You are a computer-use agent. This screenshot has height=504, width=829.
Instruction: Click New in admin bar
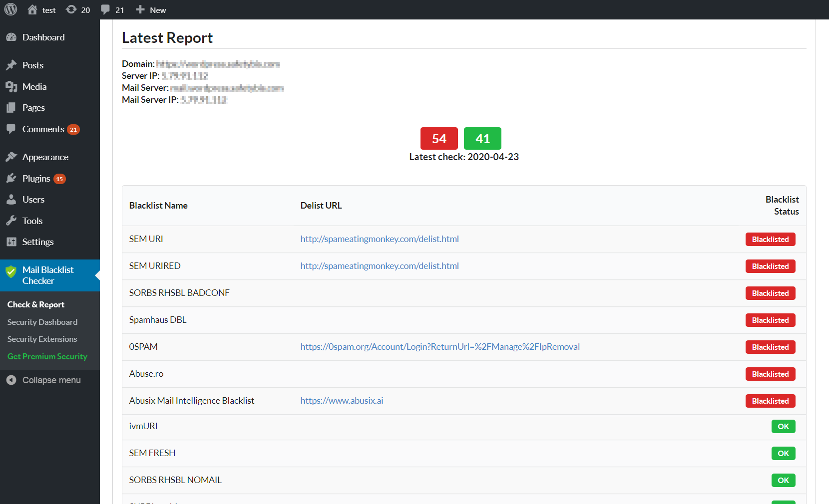pos(158,10)
